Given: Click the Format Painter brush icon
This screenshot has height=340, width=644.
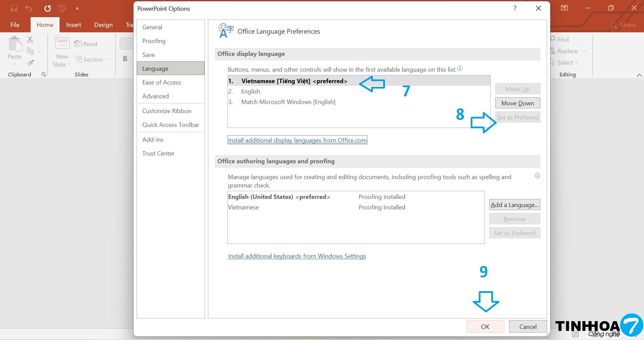Looking at the screenshot, I should click(30, 63).
